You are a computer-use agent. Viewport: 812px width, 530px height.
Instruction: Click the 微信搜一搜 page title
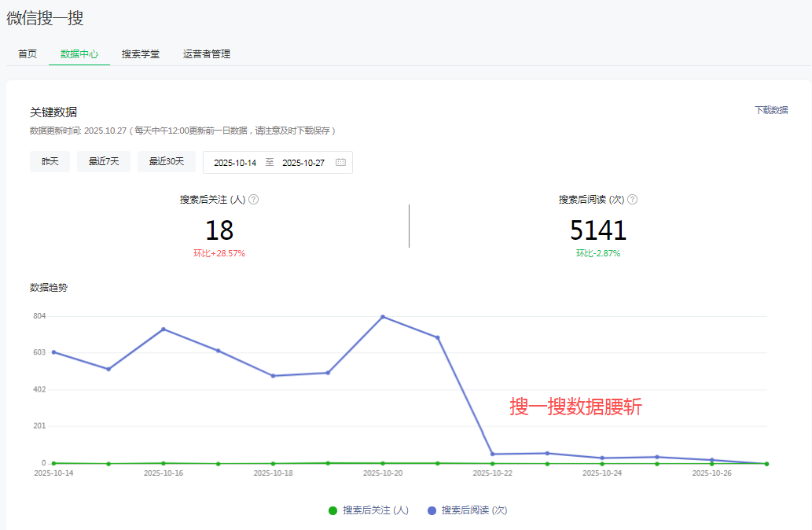[x=45, y=18]
